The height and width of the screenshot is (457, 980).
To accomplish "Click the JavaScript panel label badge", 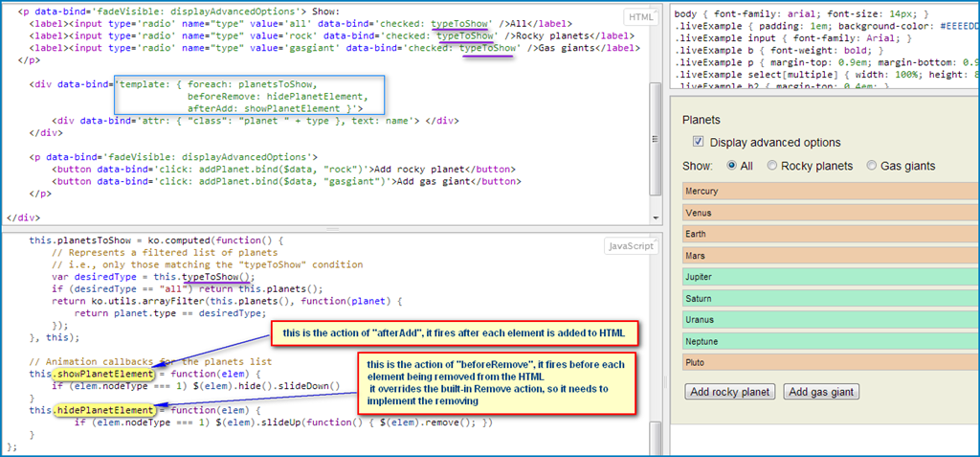I will click(631, 246).
